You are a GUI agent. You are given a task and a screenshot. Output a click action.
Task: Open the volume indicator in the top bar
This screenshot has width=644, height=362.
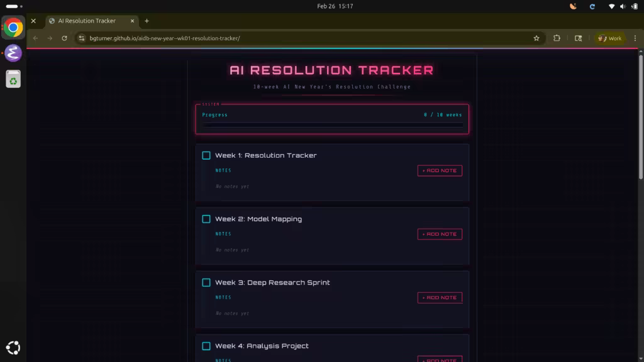623,6
